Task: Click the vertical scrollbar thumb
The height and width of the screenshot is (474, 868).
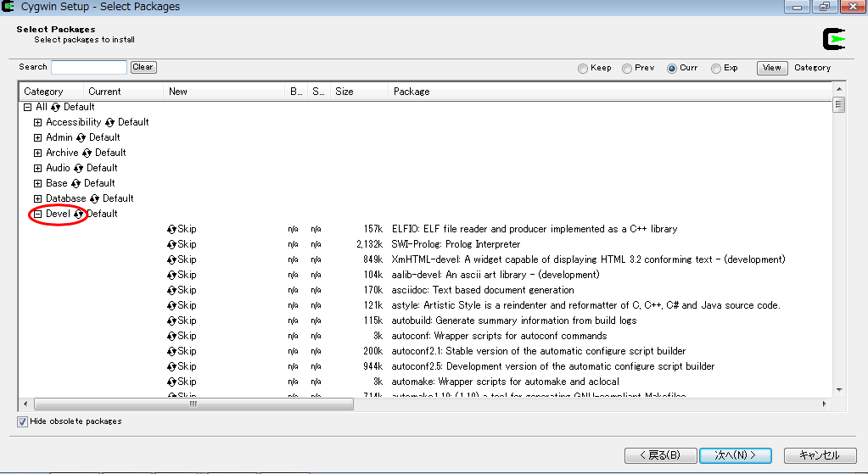Action: point(838,104)
